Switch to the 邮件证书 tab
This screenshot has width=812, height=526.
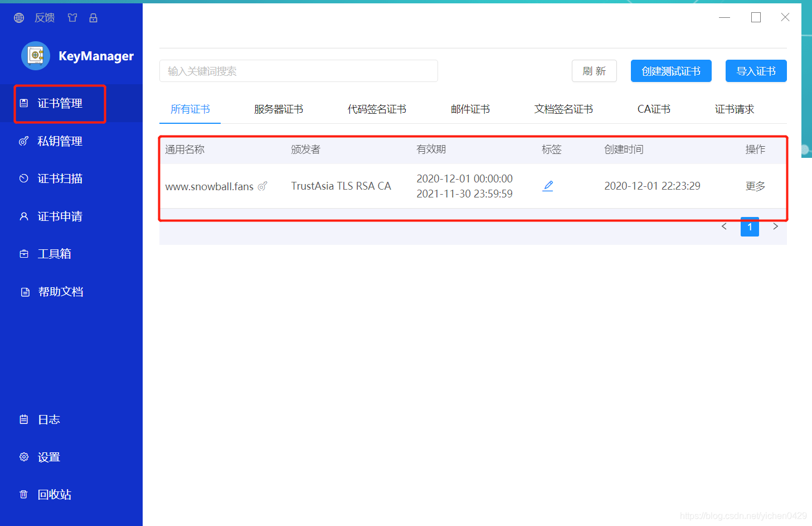pyautogui.click(x=470, y=109)
